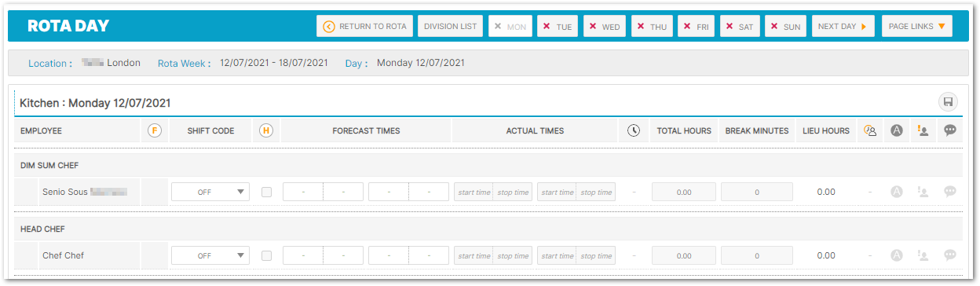
Task: Click first actual stop time for Chef Chef
Action: pos(513,256)
